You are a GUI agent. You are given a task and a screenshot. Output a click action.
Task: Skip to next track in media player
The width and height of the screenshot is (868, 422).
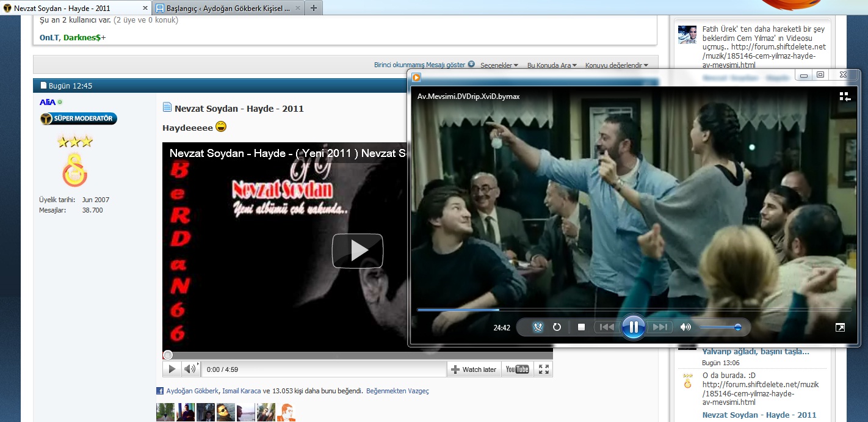coord(660,327)
